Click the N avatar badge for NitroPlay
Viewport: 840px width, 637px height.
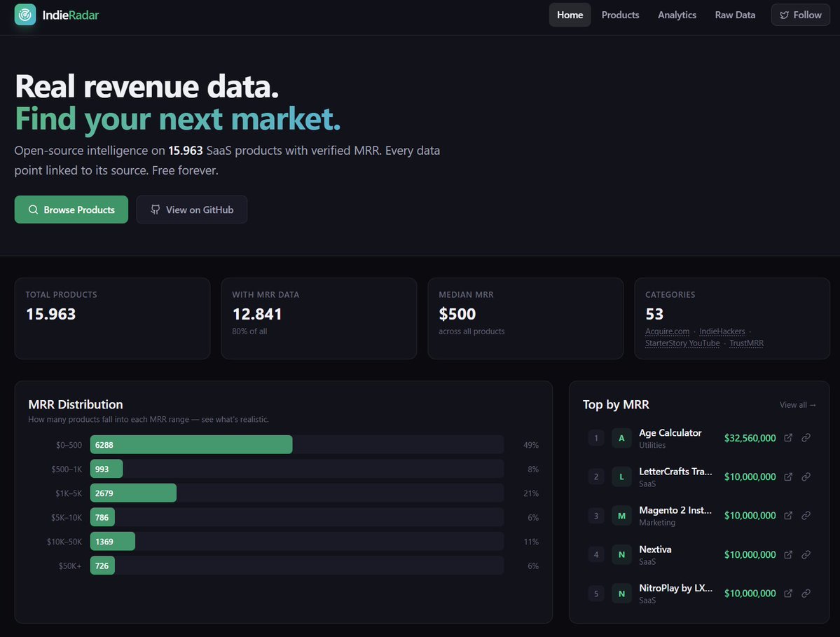point(621,594)
